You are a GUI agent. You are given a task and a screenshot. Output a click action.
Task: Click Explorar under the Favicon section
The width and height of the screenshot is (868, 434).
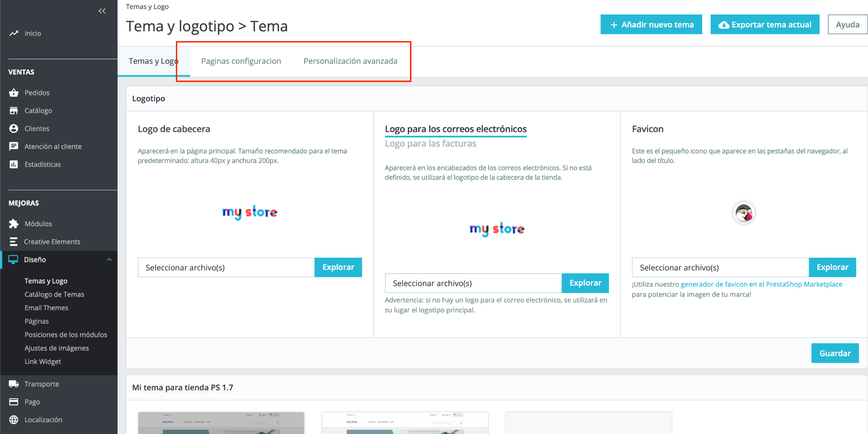point(832,267)
